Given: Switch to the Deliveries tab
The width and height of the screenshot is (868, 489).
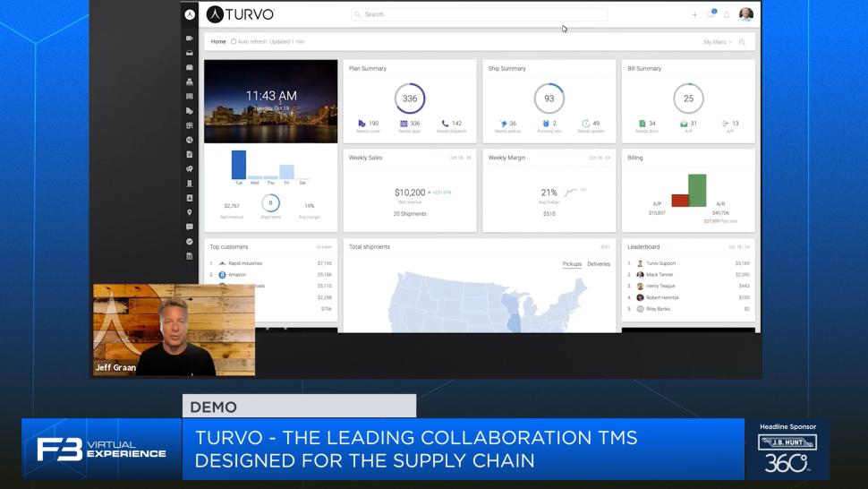Looking at the screenshot, I should (599, 264).
